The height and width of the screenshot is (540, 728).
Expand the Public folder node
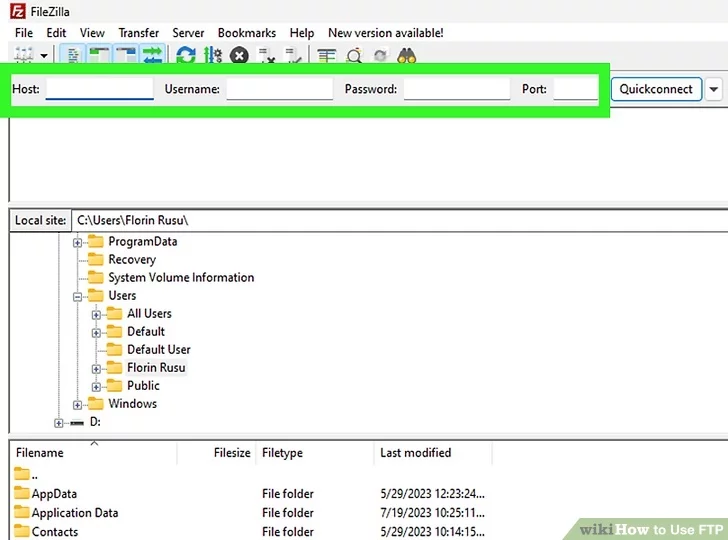96,387
